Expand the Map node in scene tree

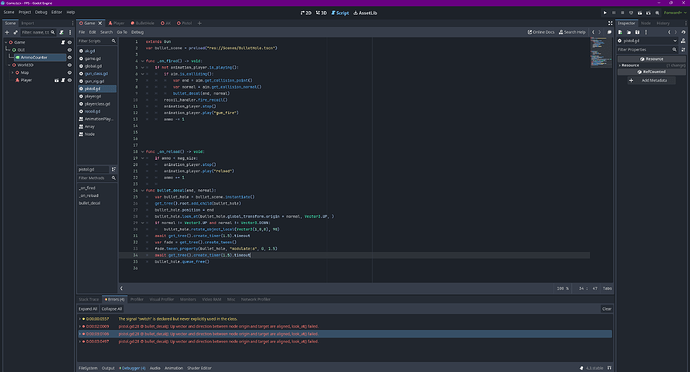point(12,73)
